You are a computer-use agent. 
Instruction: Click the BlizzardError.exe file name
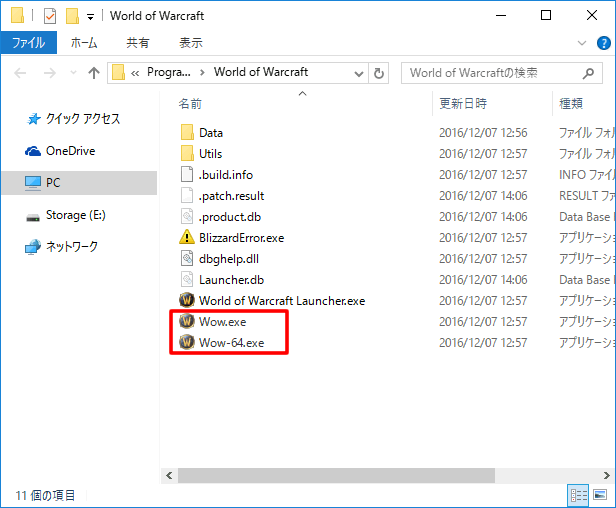(x=242, y=238)
